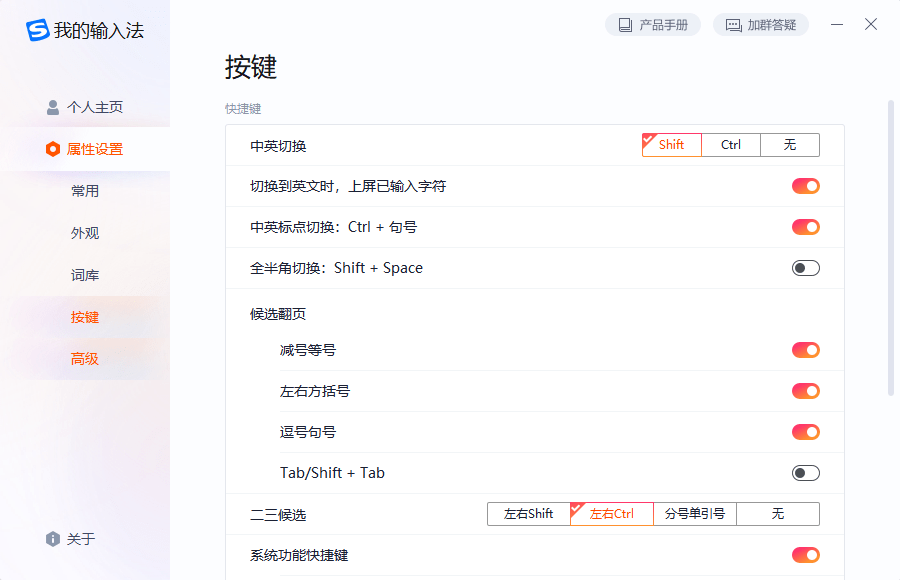Choose 分号单引号 for 二三候选
This screenshot has height=580, width=900.
(x=694, y=513)
